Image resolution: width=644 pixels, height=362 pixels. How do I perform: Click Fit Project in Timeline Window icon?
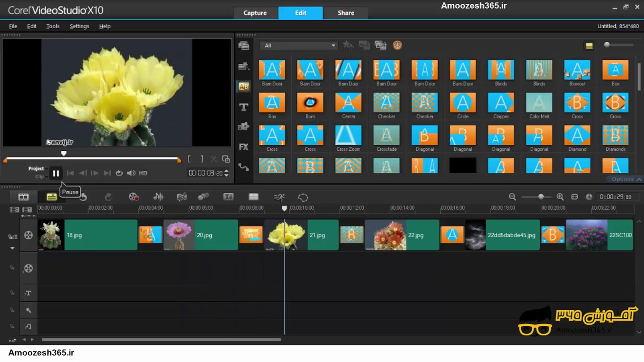tap(575, 197)
